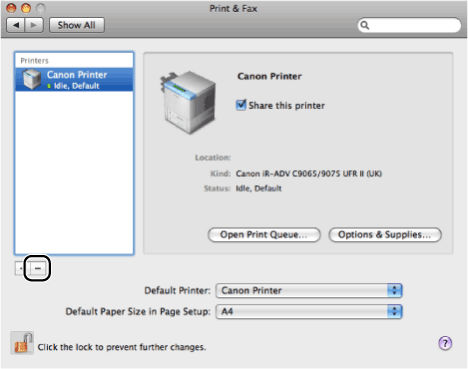The height and width of the screenshot is (369, 468).
Task: Open help with the question mark button
Action: pos(445,343)
